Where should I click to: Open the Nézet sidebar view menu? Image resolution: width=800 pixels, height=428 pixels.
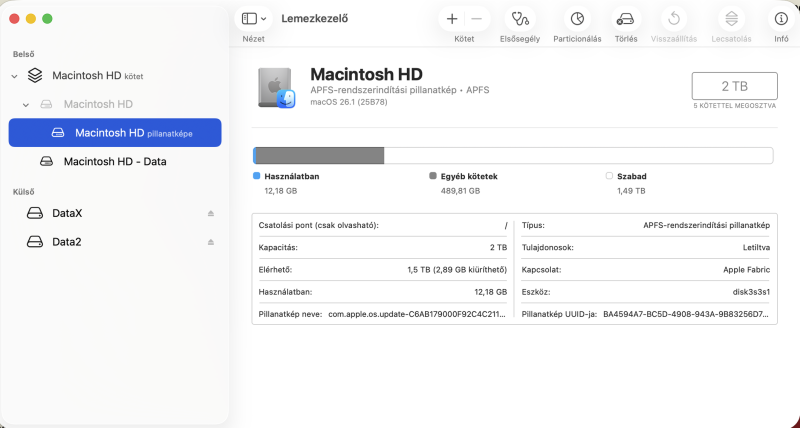pos(254,19)
